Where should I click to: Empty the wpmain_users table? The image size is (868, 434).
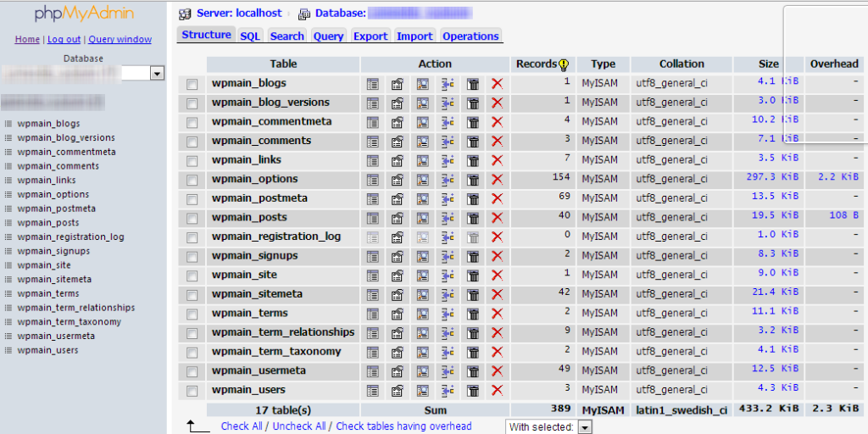(473, 391)
